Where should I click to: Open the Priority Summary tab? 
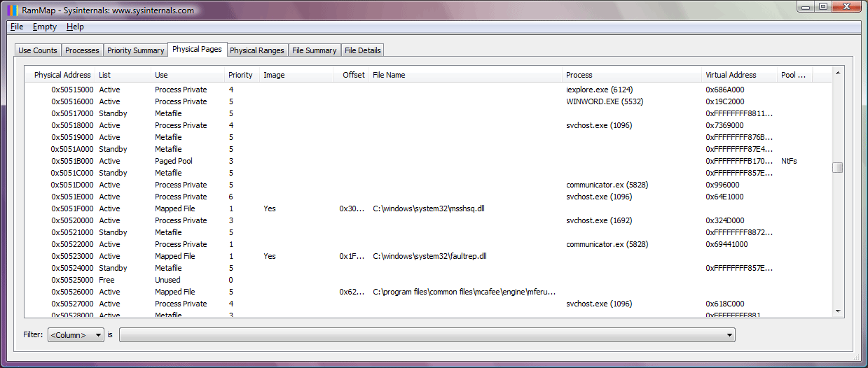(x=135, y=50)
